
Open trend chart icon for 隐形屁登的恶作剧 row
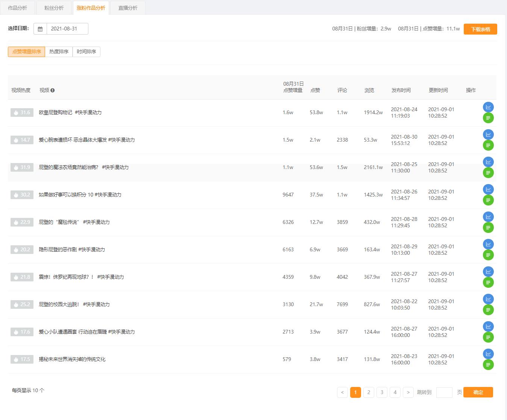point(488,244)
